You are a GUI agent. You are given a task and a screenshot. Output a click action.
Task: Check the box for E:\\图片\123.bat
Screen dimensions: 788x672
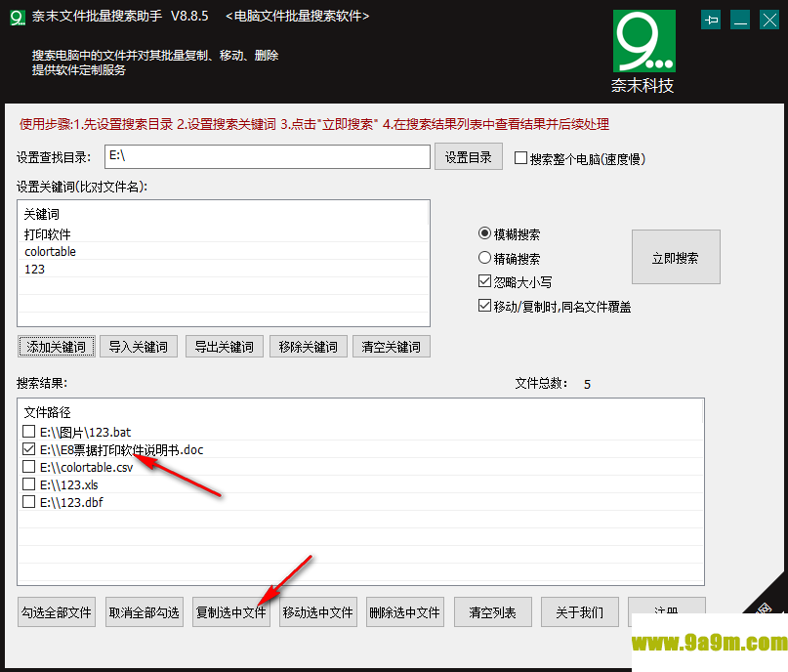click(x=29, y=432)
